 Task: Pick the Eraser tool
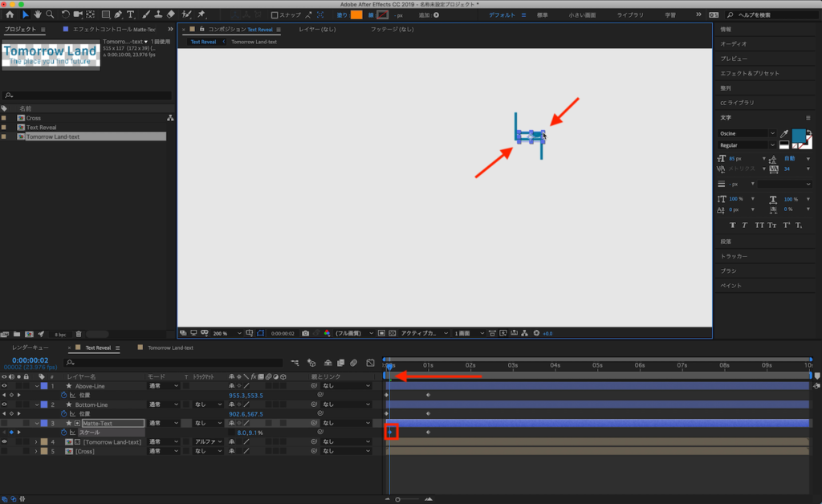pyautogui.click(x=170, y=14)
